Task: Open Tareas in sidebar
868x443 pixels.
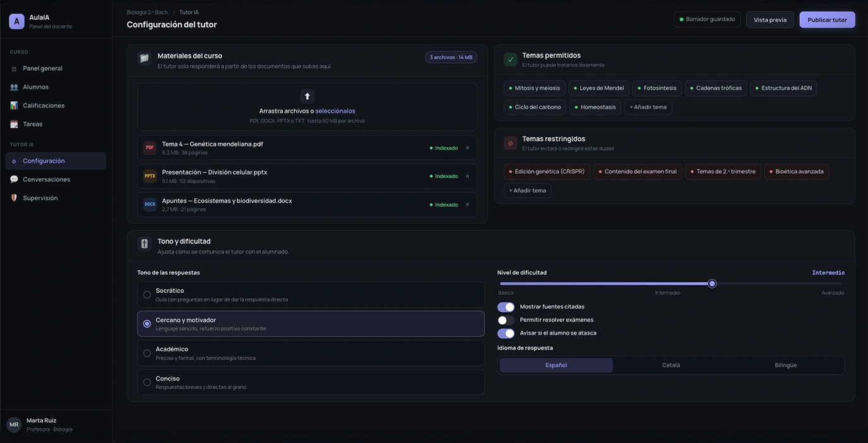Action: (x=56, y=124)
